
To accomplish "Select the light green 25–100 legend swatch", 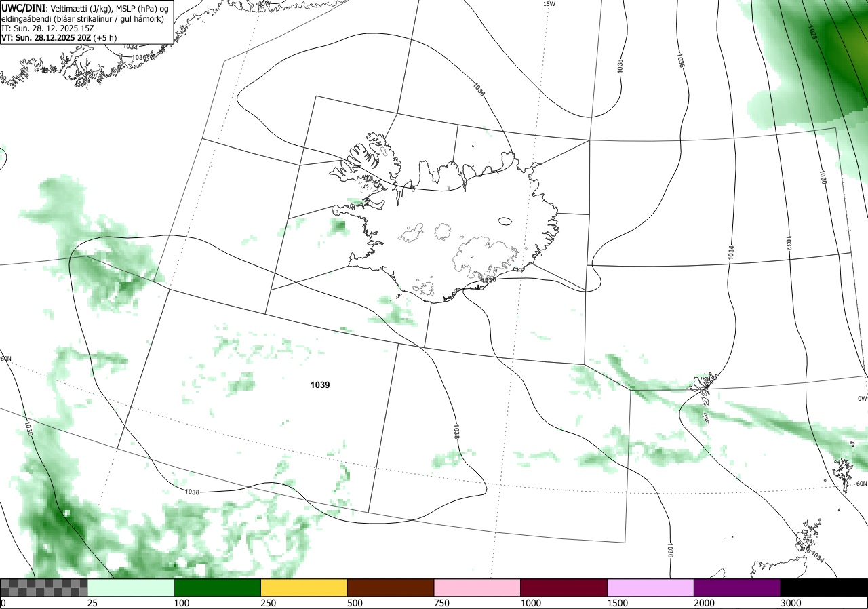I will 131,587.
